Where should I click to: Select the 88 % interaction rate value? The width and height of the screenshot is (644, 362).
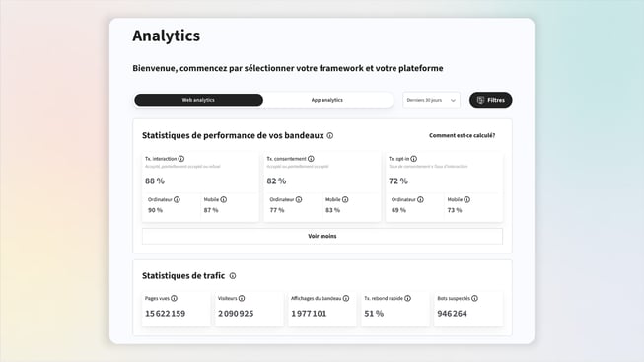[x=155, y=181]
